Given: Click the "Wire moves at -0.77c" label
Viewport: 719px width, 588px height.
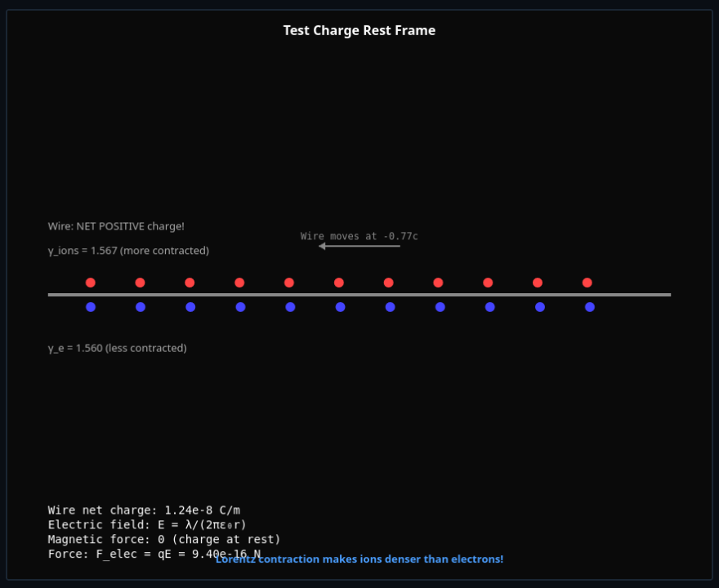Looking at the screenshot, I should [x=359, y=236].
